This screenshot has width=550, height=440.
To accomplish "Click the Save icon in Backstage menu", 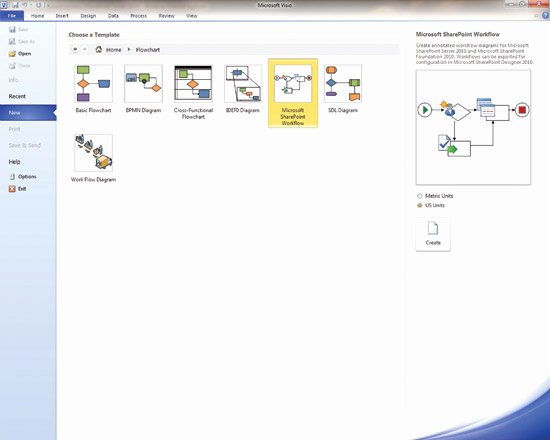I will [x=12, y=29].
